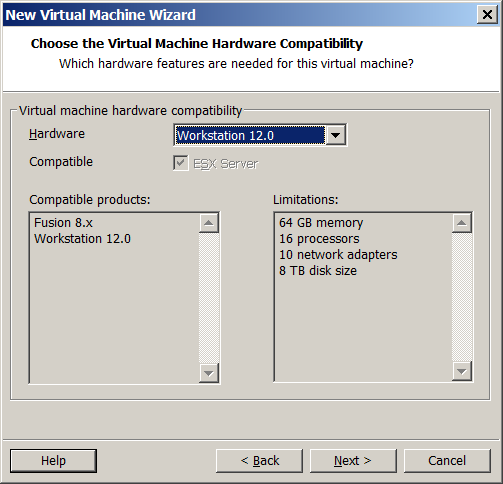Select the 10 network adapters limitation
Viewport: 503px width, 484px height.
338,255
